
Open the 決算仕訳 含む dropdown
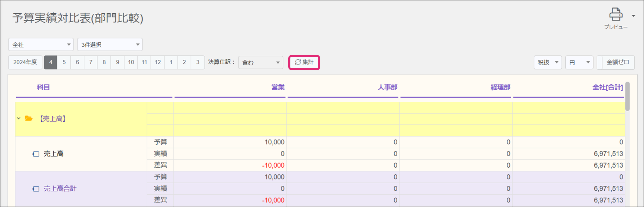(260, 62)
